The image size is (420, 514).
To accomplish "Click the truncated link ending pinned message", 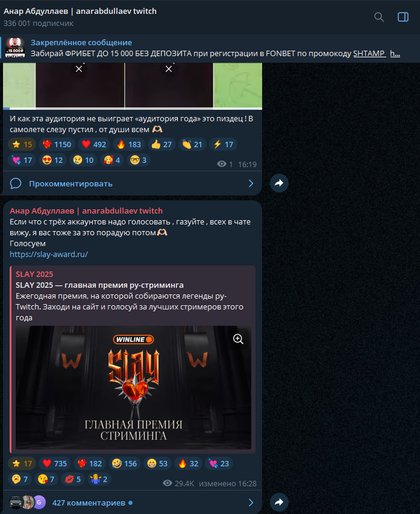I will coord(395,54).
